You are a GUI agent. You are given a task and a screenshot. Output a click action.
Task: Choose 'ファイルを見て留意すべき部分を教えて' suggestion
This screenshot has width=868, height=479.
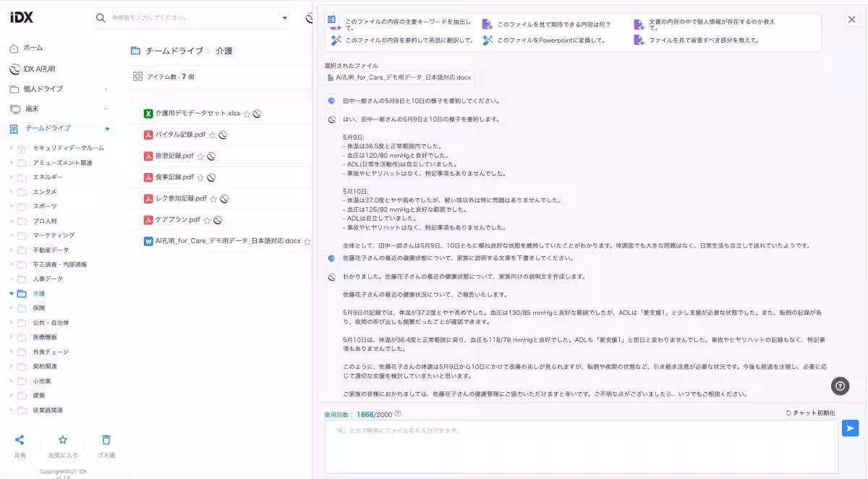[703, 41]
